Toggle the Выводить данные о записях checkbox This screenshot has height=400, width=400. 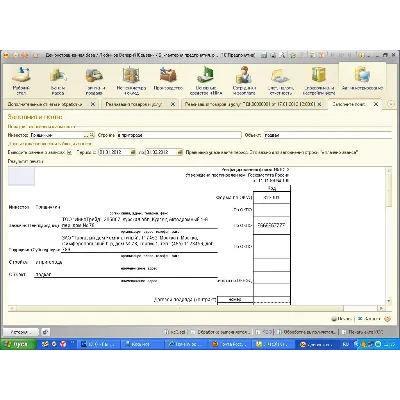point(69,152)
